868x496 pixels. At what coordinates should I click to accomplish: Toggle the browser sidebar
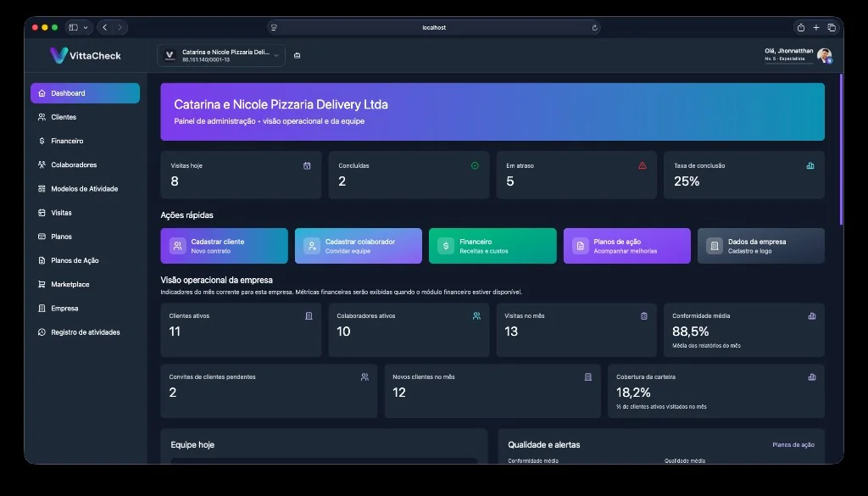[73, 28]
